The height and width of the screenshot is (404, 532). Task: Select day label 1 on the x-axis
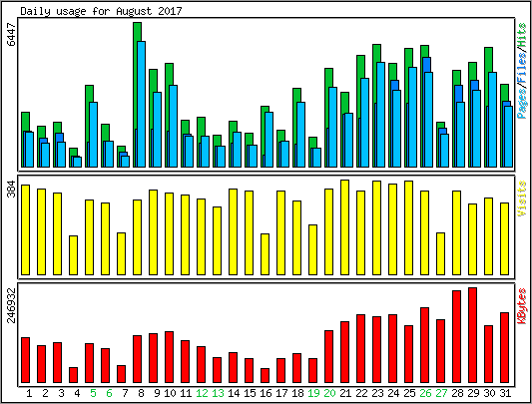click(29, 393)
